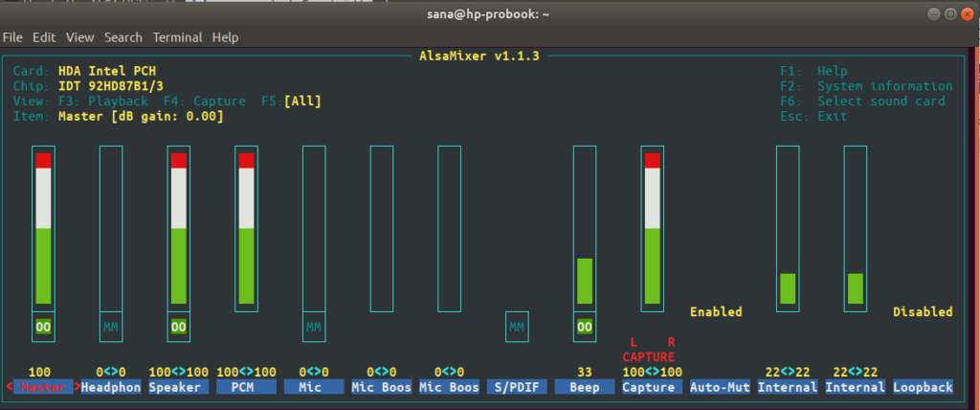Click the 33 value above Beep
The image size is (980, 410).
(x=585, y=373)
